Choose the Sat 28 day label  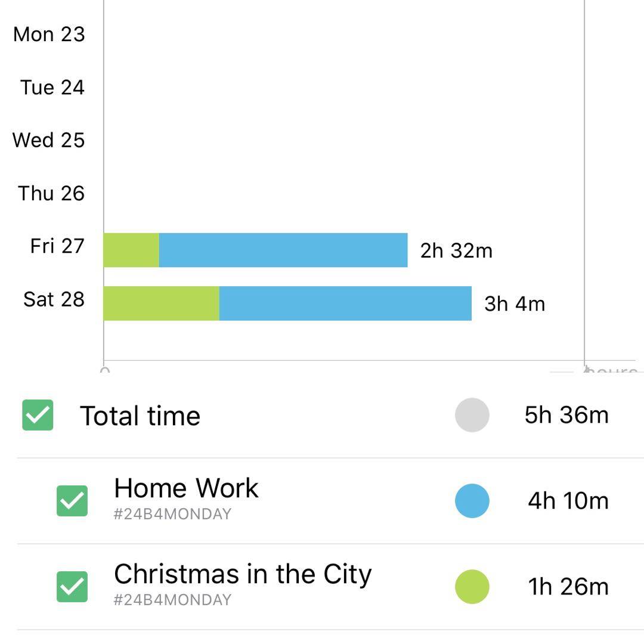pos(54,299)
